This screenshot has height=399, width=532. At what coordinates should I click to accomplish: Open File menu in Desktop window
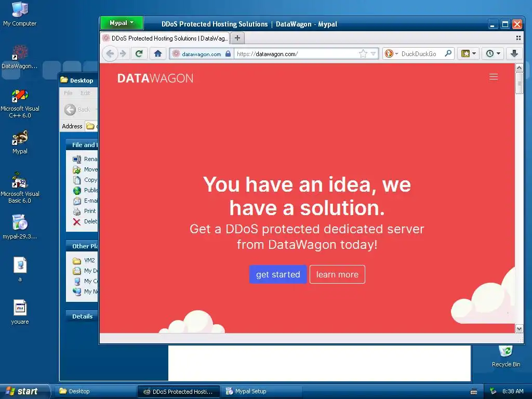click(x=68, y=93)
